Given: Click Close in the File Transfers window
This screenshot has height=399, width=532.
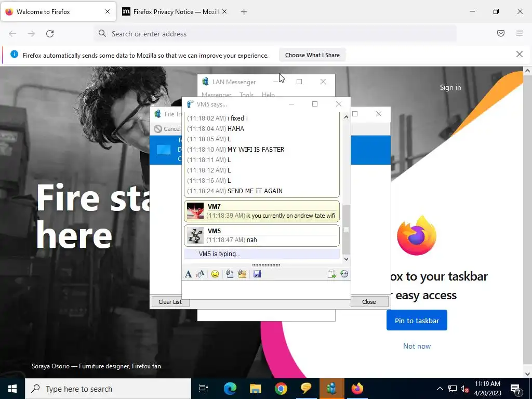Looking at the screenshot, I should click(369, 302).
